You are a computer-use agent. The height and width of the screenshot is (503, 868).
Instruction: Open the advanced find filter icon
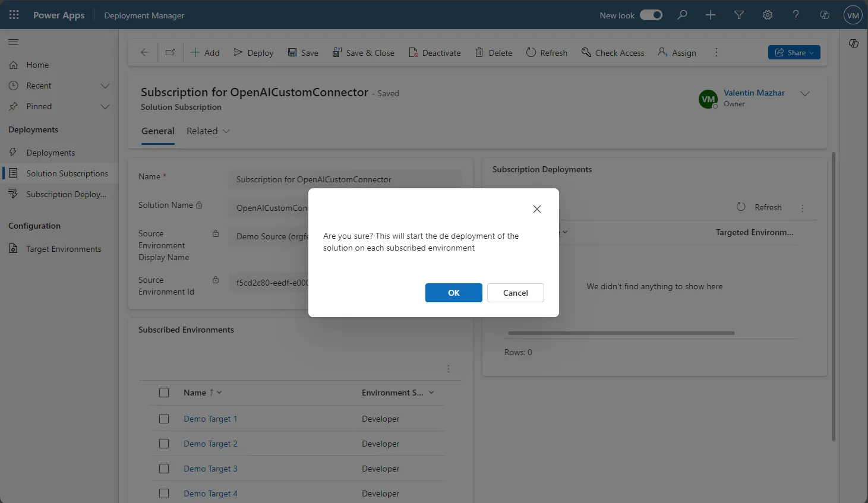[x=739, y=15]
